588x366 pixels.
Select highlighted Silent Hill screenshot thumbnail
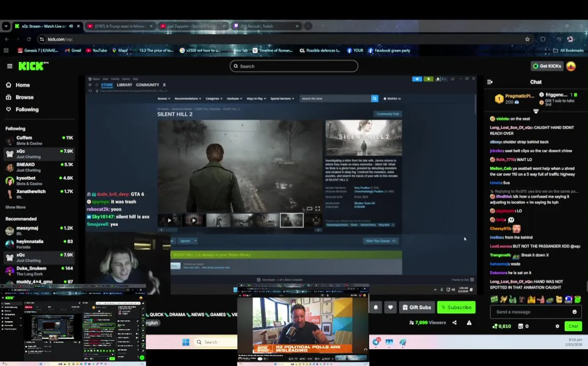(291, 220)
